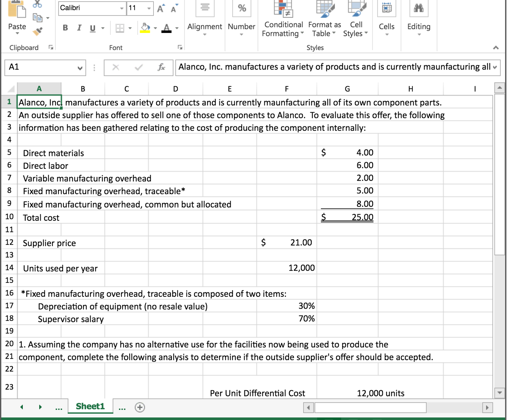The height and width of the screenshot is (420, 507).
Task: Collapse the ribbon with the chevron
Action: [496, 48]
